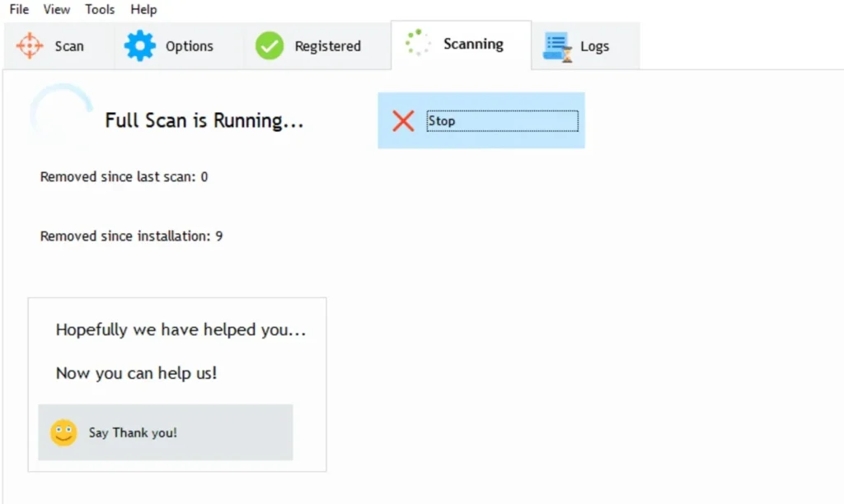Viewport: 844px width, 504px height.
Task: Click the blue gear Options icon
Action: point(139,46)
